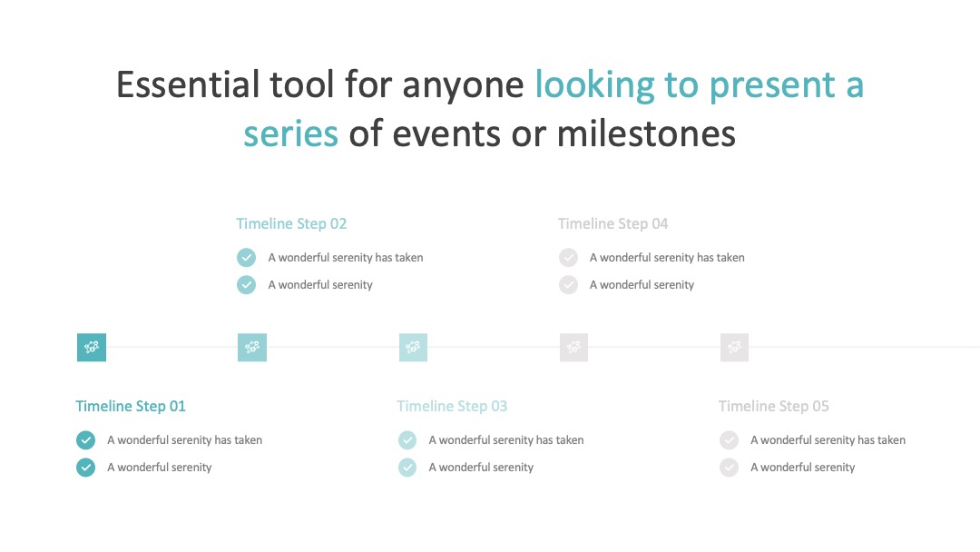This screenshot has height=552, width=980.
Task: Click first gray checkmark under Timeline Step 05
Action: click(x=729, y=440)
